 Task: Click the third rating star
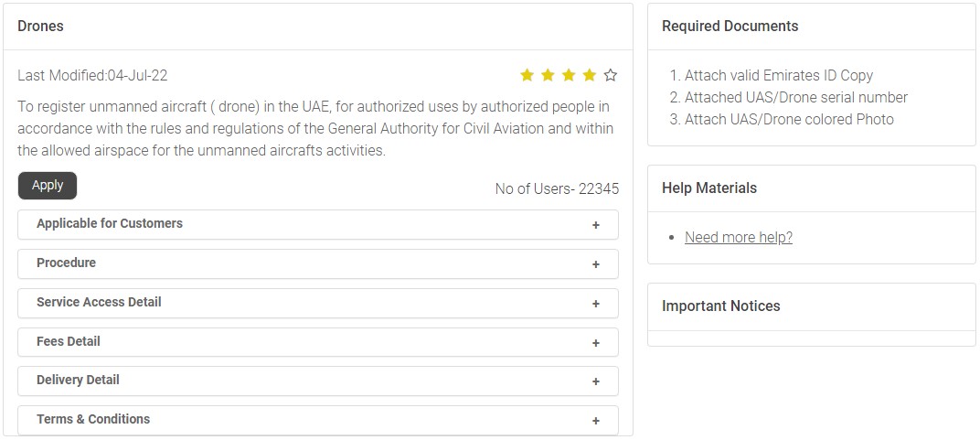[x=569, y=76]
